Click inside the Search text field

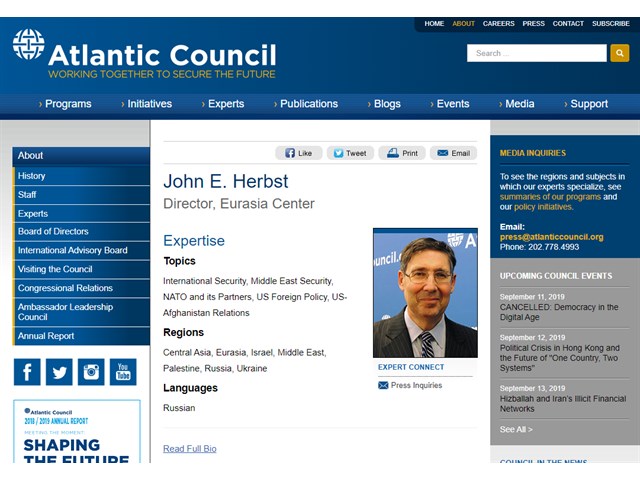click(x=536, y=53)
